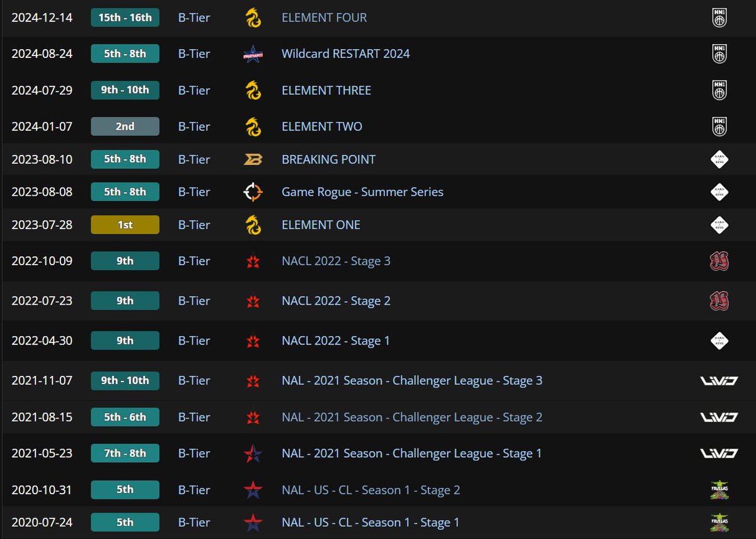Click B-Tier label in the ELEMENT TWO row
Screen dimensions: 756x539
pyautogui.click(x=194, y=127)
